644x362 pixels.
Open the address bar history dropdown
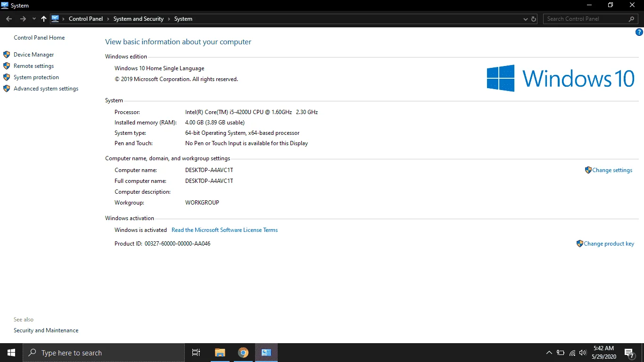pos(526,19)
